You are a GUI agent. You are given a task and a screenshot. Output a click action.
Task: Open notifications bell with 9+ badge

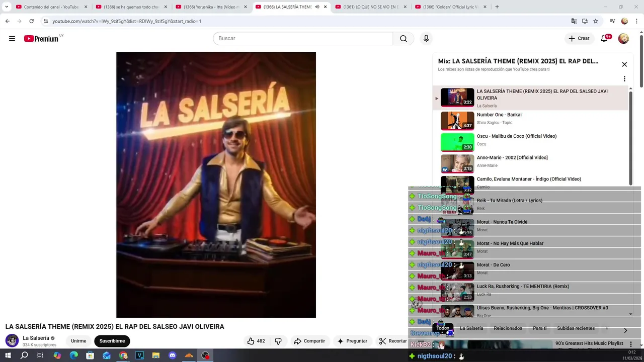(605, 38)
